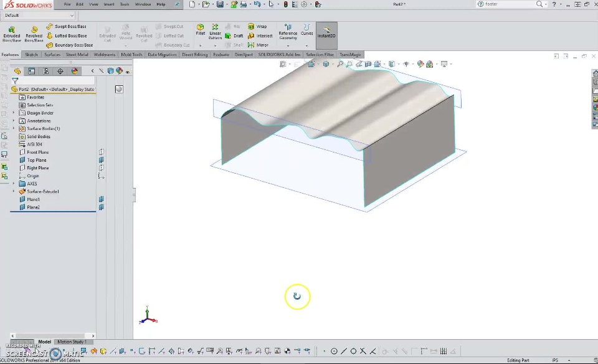The height and width of the screenshot is (364, 598).
Task: Expand the Surface-Extrude1 feature
Action: click(14, 192)
